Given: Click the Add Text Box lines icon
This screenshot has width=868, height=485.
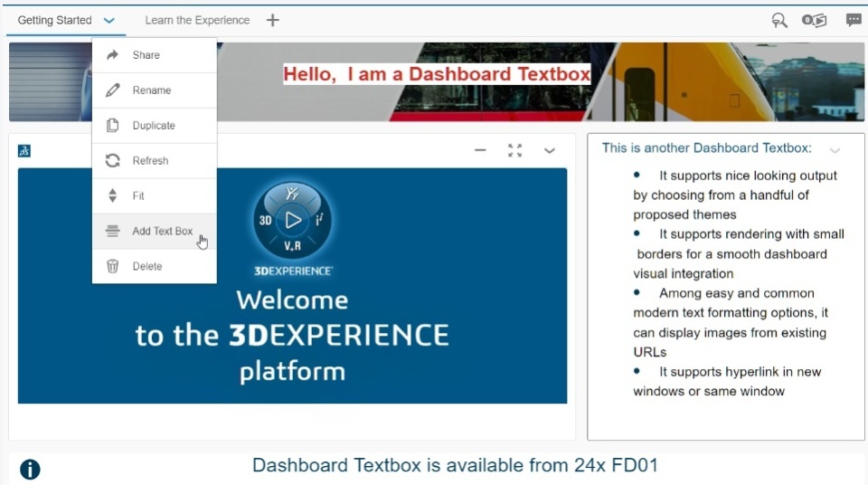Looking at the screenshot, I should tap(112, 231).
